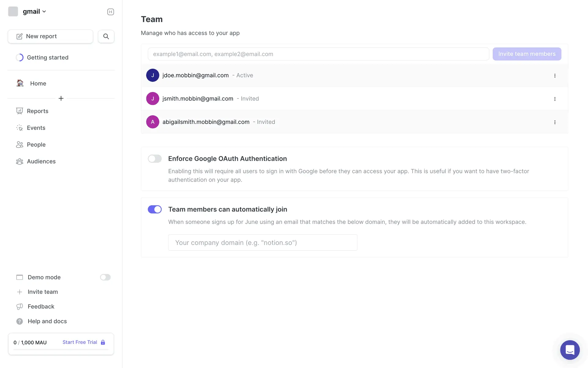
Task: Open the intercom chat bubble
Action: [570, 350]
